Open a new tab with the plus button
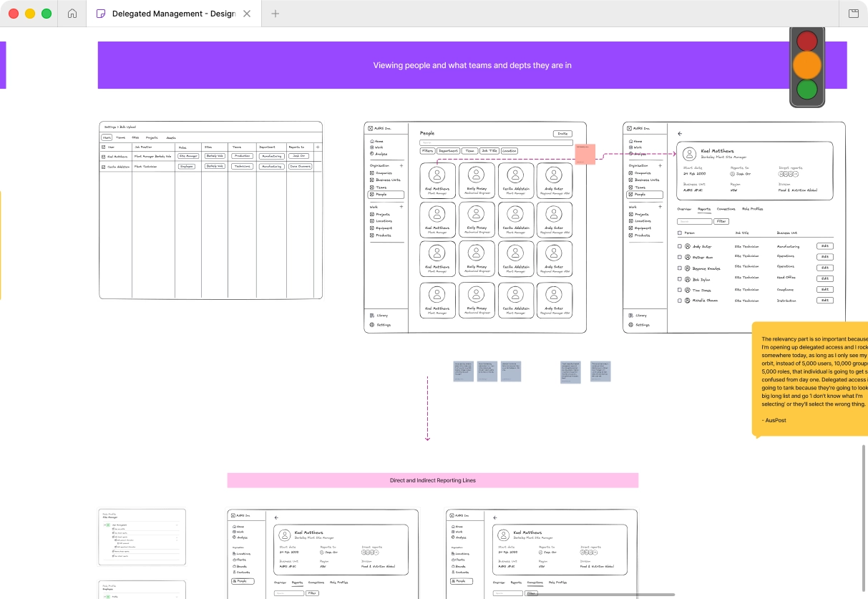 coord(275,14)
